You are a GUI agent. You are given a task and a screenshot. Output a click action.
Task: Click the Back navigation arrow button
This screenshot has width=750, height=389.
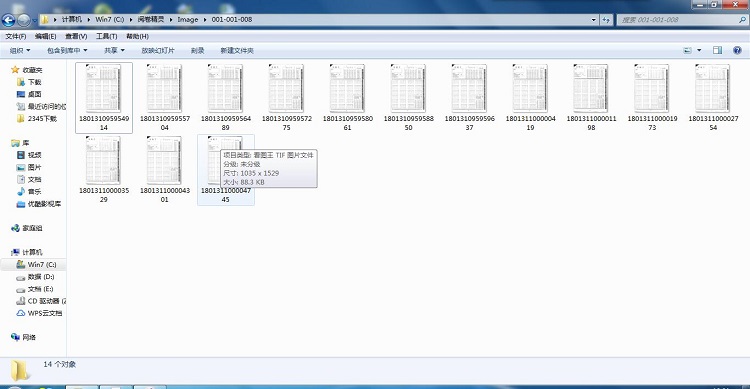(x=9, y=20)
